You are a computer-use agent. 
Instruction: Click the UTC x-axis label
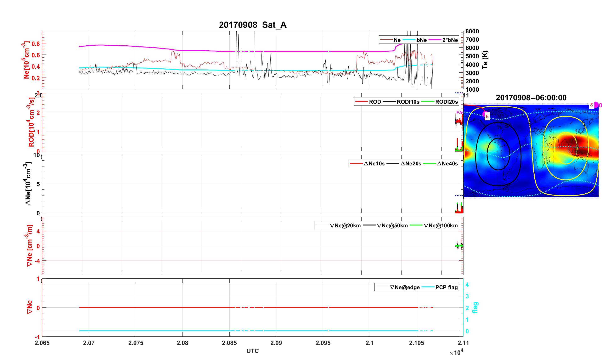pos(252,351)
